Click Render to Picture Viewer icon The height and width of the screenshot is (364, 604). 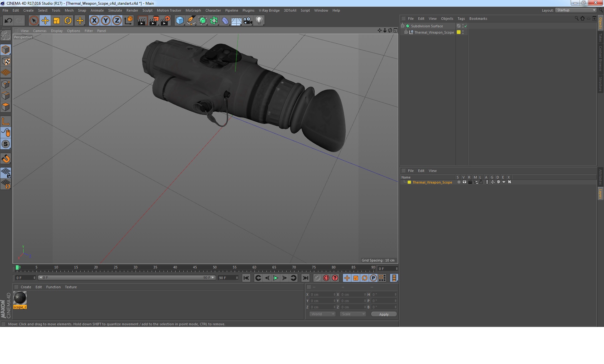(x=154, y=21)
